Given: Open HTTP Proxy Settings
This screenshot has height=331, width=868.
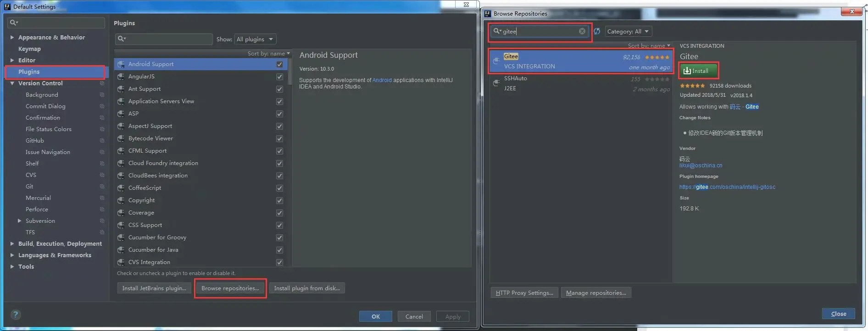Looking at the screenshot, I should 524,293.
